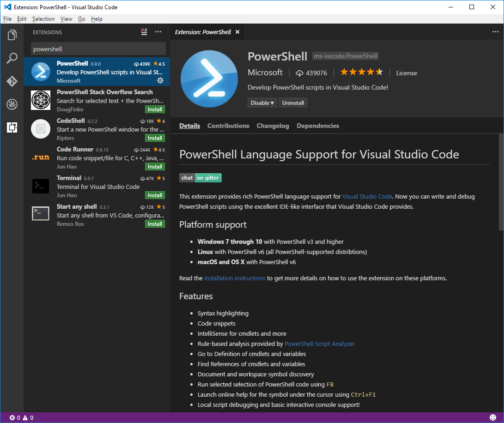Open the Extensions panel ellipsis menu
This screenshot has height=423, width=504.
click(x=158, y=31)
